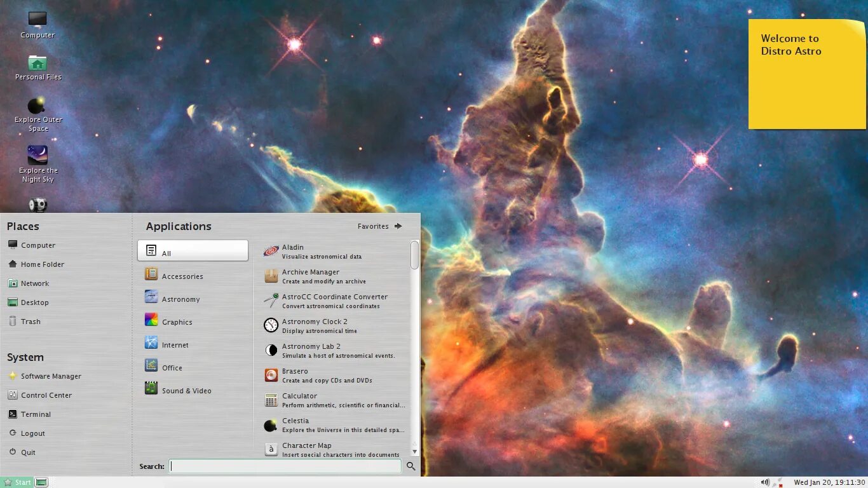868x488 pixels.
Task: Click the search magnifier icon
Action: click(411, 466)
